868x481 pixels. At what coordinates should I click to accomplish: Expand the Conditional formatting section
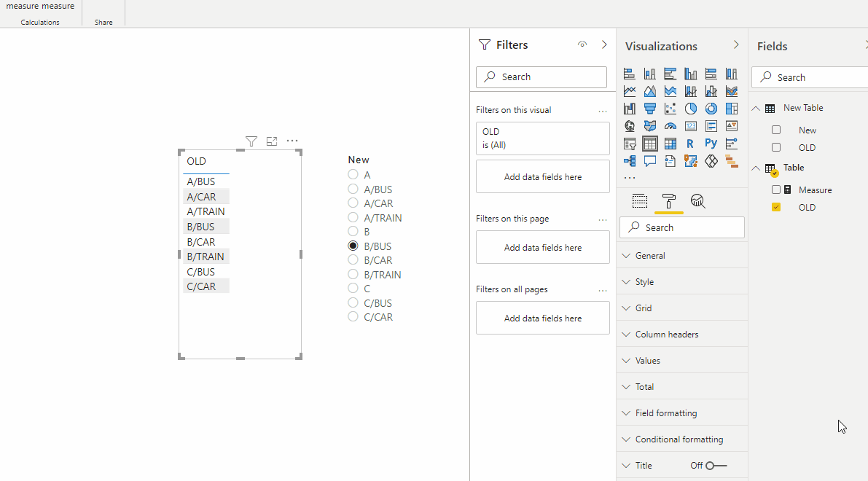[x=681, y=439]
